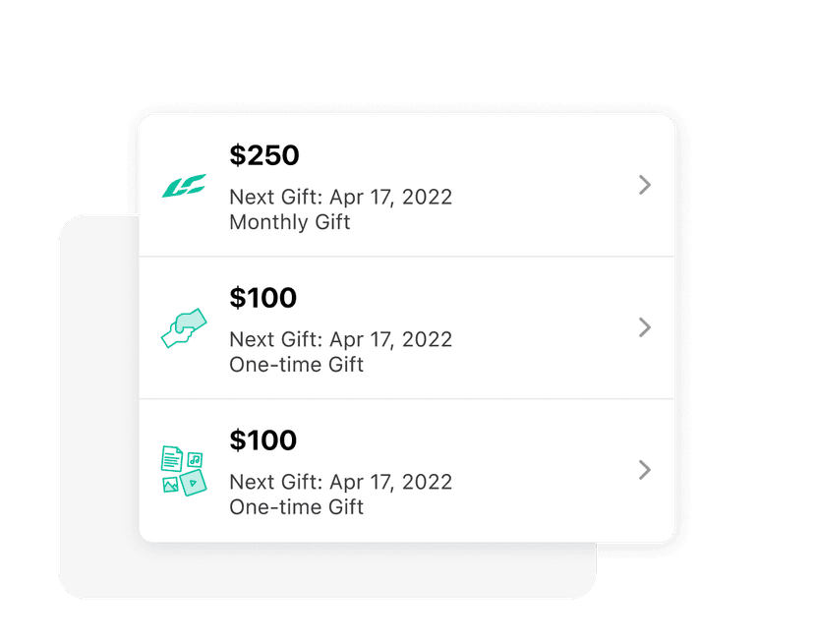This screenshot has width=814, height=644.
Task: Expand the bottom One-time Gift chevron
Action: coord(644,470)
